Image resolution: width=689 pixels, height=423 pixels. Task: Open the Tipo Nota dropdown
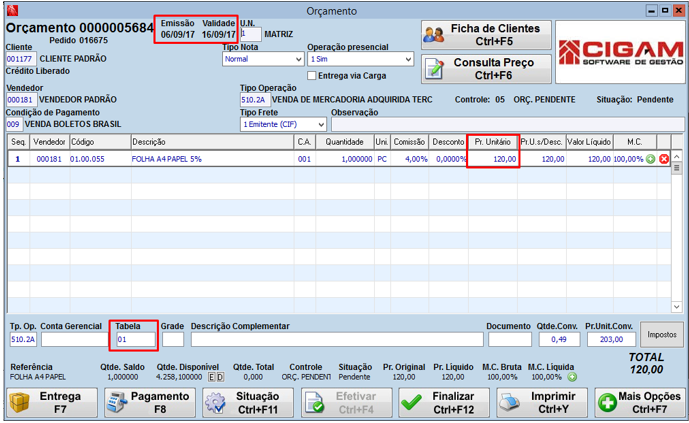pos(263,59)
